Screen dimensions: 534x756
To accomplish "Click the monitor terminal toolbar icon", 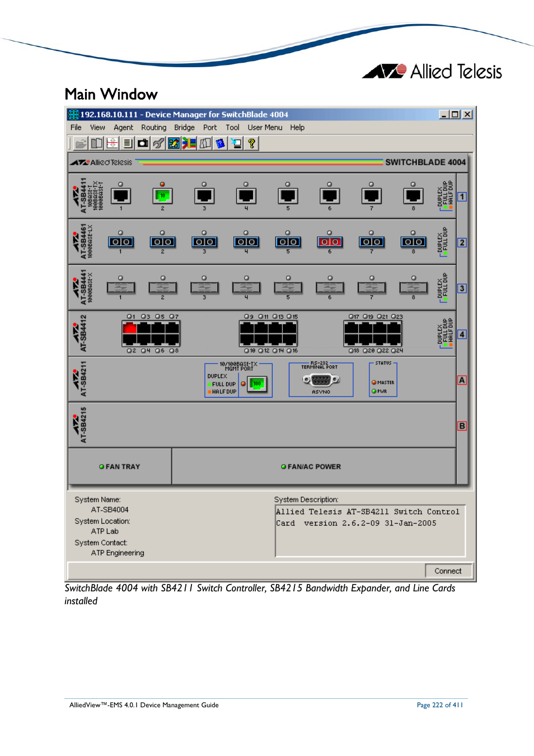I will click(236, 143).
